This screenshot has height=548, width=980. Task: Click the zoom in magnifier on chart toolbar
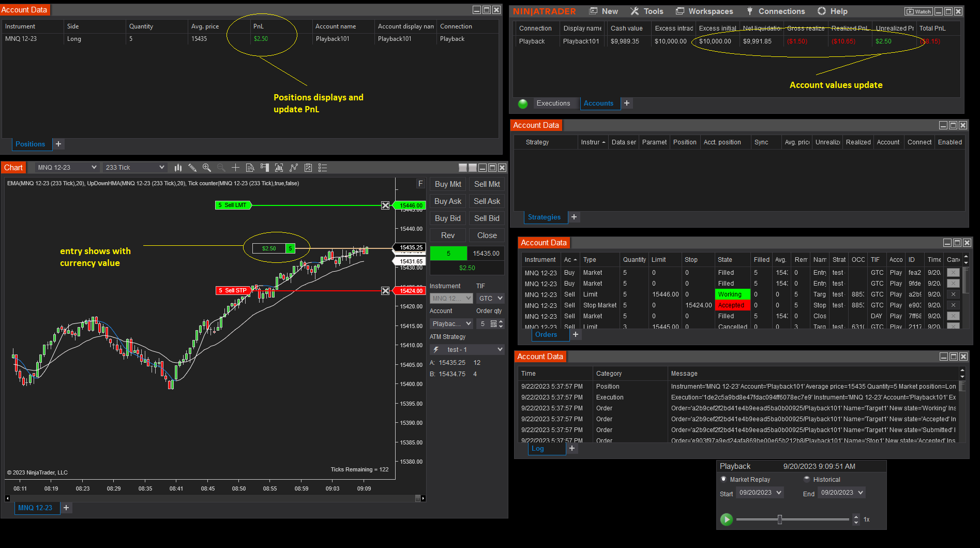pos(207,168)
